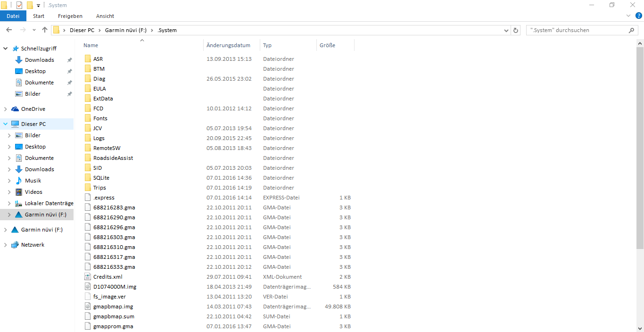Click the New folder quick access icon
Screen dimensions: 644x332
(30, 5)
